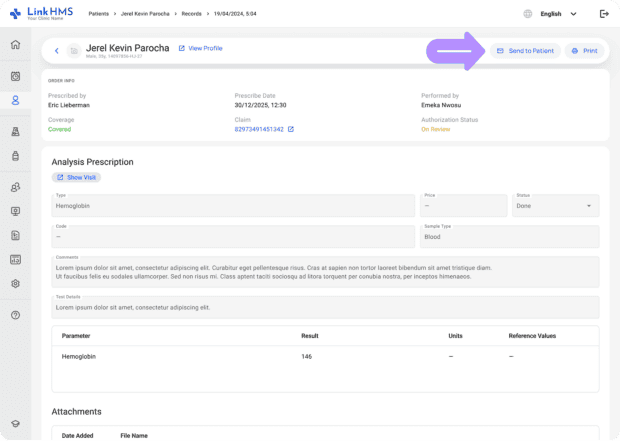Viewport: 620px width, 441px height.
Task: Click the Attachments section heading
Action: tap(76, 412)
